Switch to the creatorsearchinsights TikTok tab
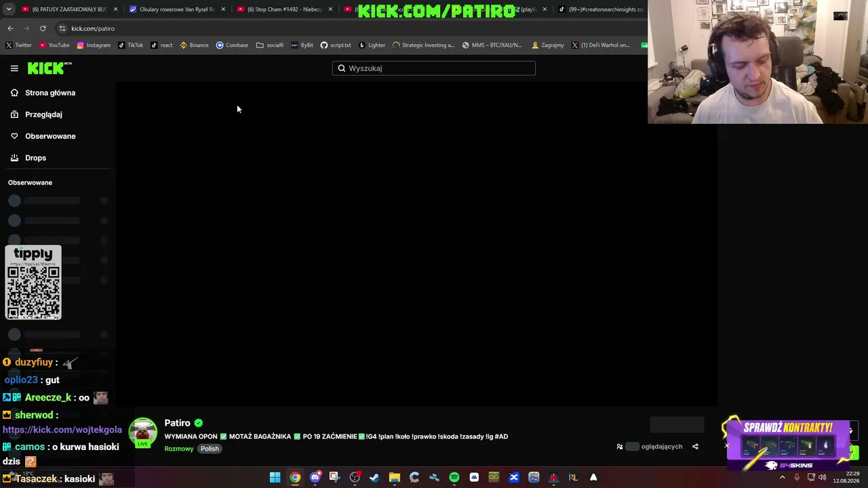This screenshot has height=488, width=868. pos(601,9)
